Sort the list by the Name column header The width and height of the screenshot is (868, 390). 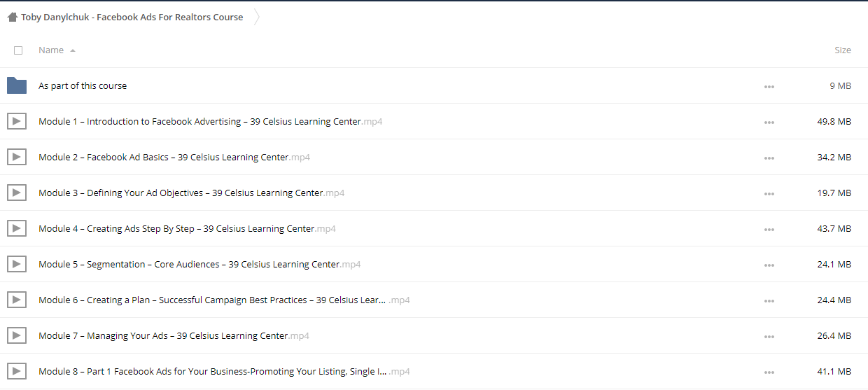(51, 50)
